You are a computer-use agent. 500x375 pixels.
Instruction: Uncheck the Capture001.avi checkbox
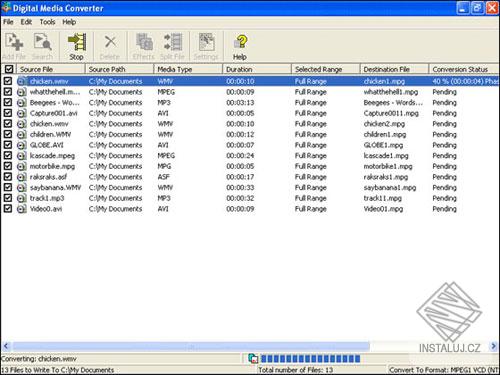(8, 113)
